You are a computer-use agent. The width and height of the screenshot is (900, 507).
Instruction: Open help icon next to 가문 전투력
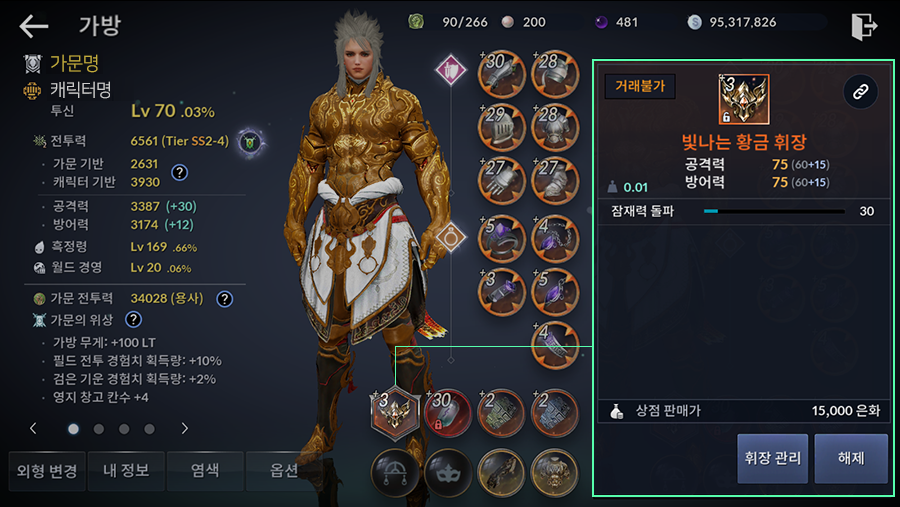coord(224,299)
